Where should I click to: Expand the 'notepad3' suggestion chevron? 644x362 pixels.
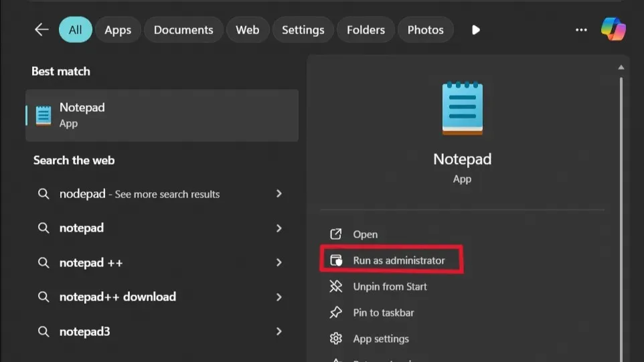(279, 331)
